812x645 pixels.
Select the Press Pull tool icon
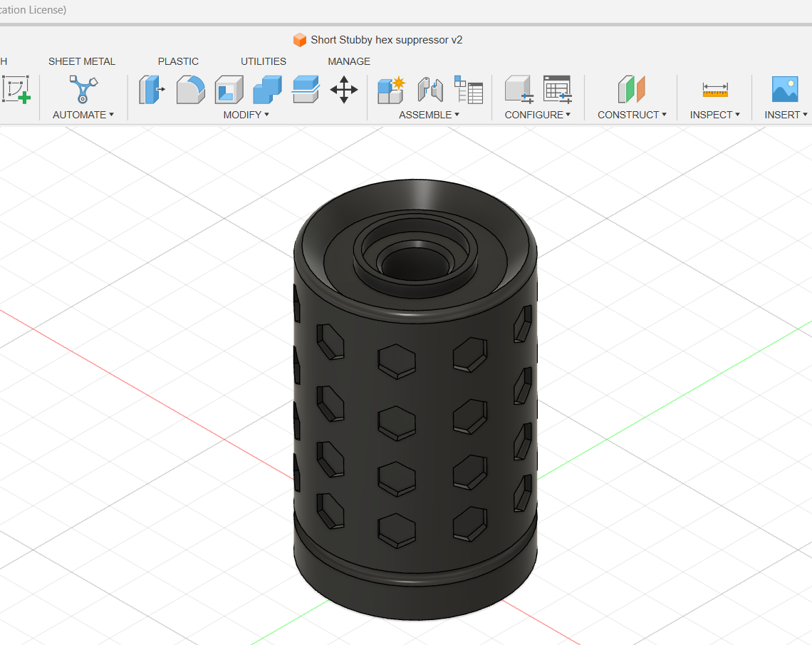click(x=152, y=90)
